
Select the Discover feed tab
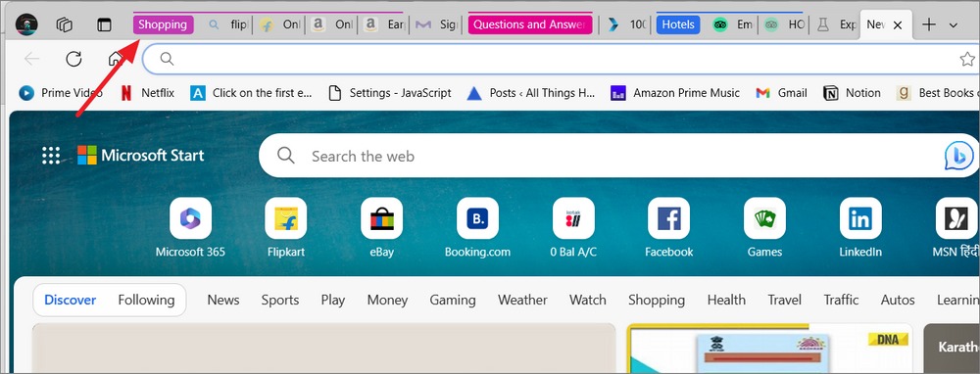pos(70,301)
